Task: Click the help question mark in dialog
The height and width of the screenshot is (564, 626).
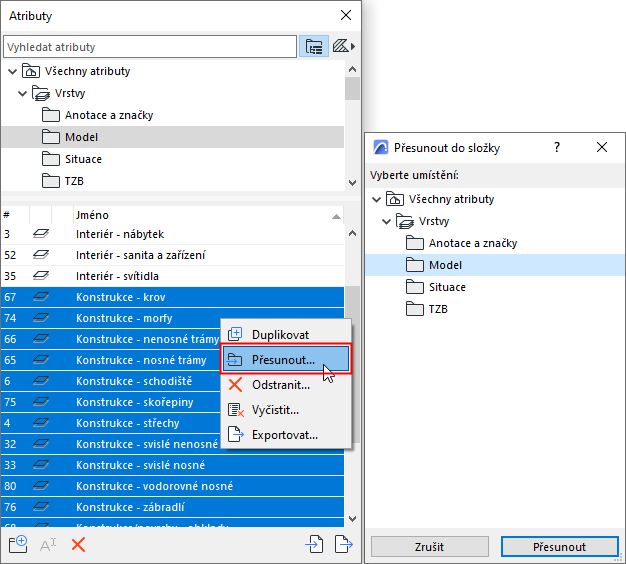Action: (x=557, y=147)
